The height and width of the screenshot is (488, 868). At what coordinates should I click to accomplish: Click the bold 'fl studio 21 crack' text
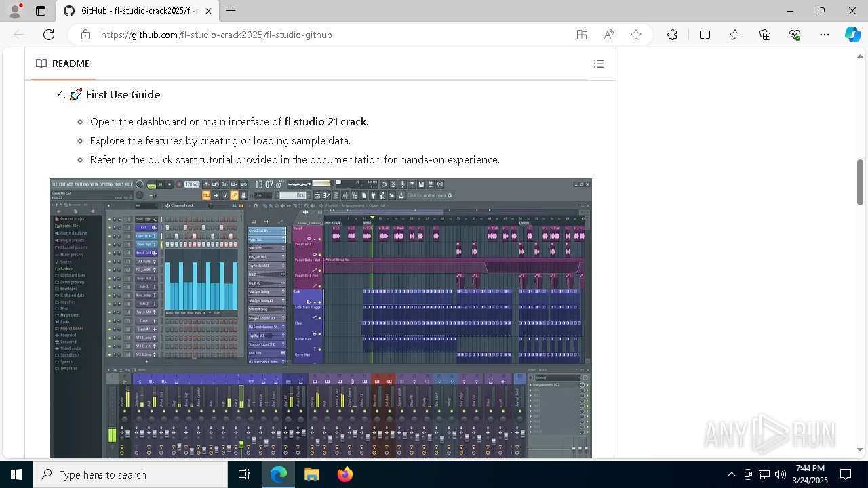tap(325, 122)
